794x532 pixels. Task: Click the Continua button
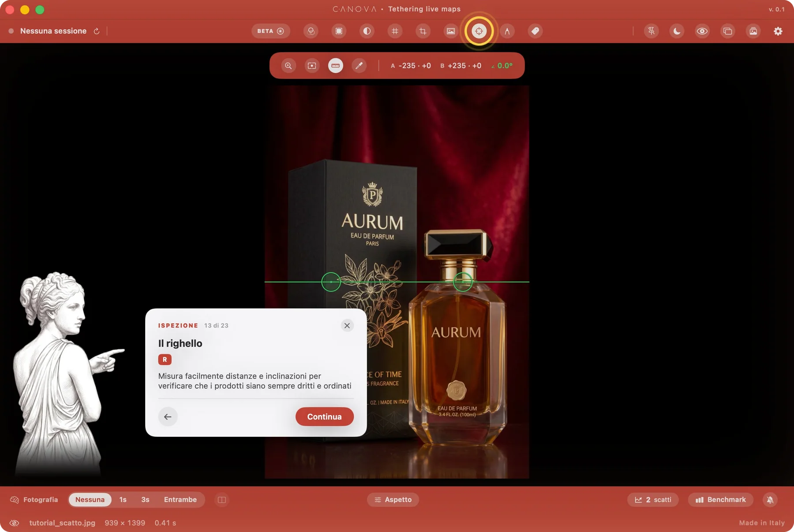[325, 417]
